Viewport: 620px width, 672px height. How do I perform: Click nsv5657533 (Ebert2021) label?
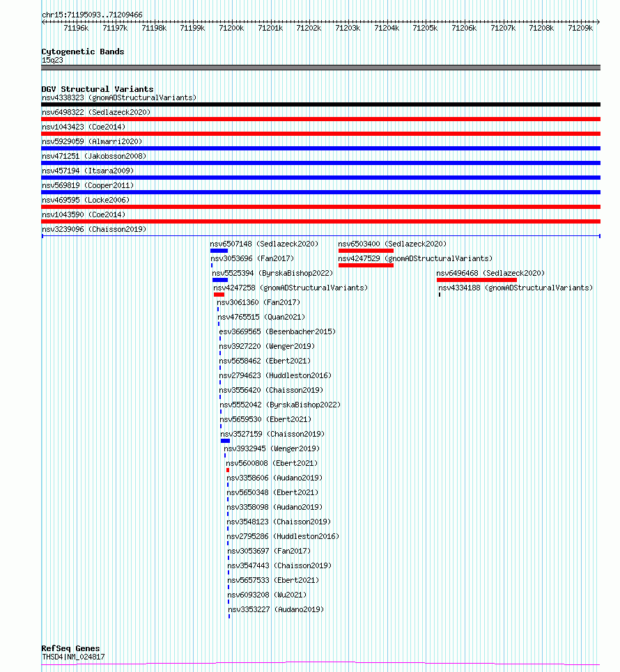coord(274,580)
